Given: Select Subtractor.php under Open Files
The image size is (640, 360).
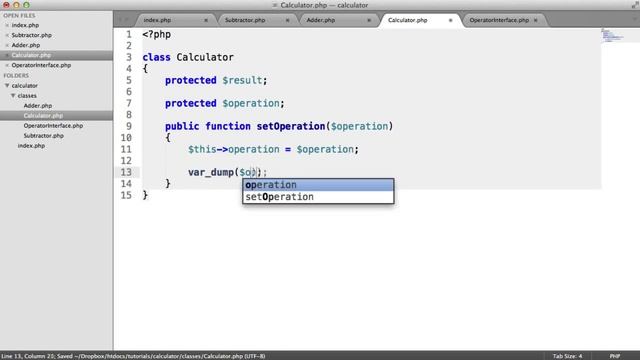Looking at the screenshot, I should 31,35.
